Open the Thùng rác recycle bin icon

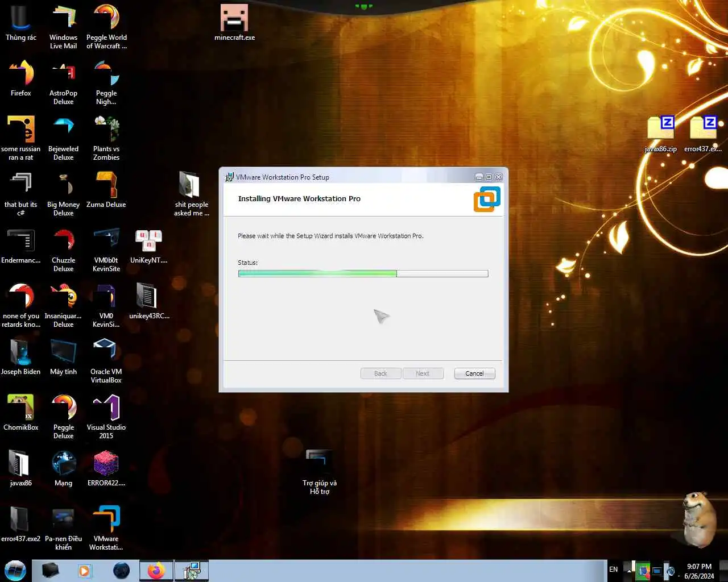click(x=20, y=23)
